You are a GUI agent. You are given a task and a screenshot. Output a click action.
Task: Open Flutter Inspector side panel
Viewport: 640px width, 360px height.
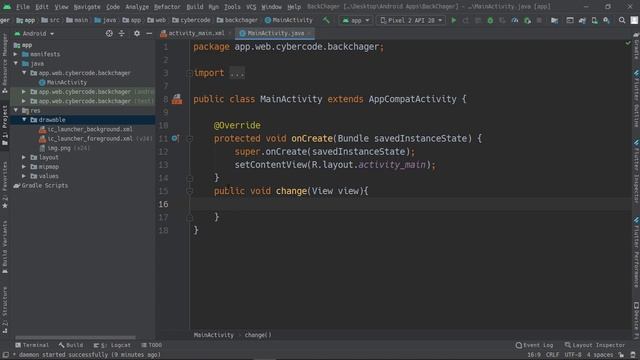636,170
